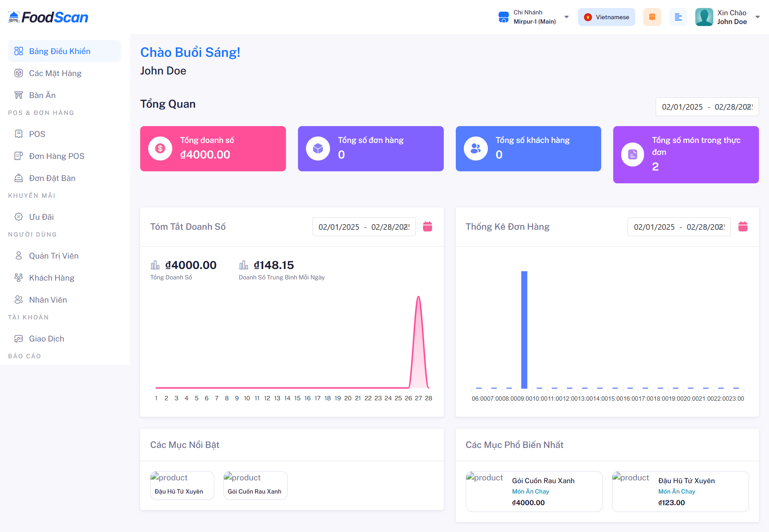Open Các Mặt Hàng in the sidebar
This screenshot has height=532, width=769.
(55, 73)
